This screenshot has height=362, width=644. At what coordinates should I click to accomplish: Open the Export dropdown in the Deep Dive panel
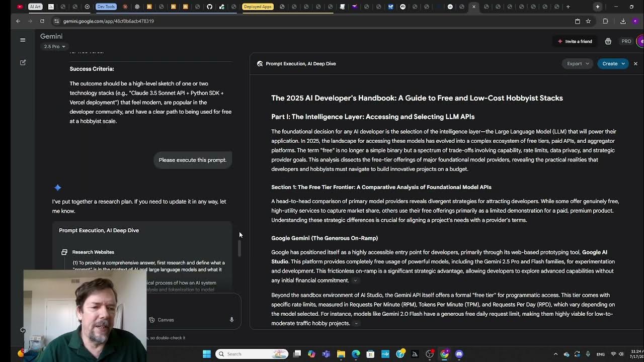click(x=577, y=63)
